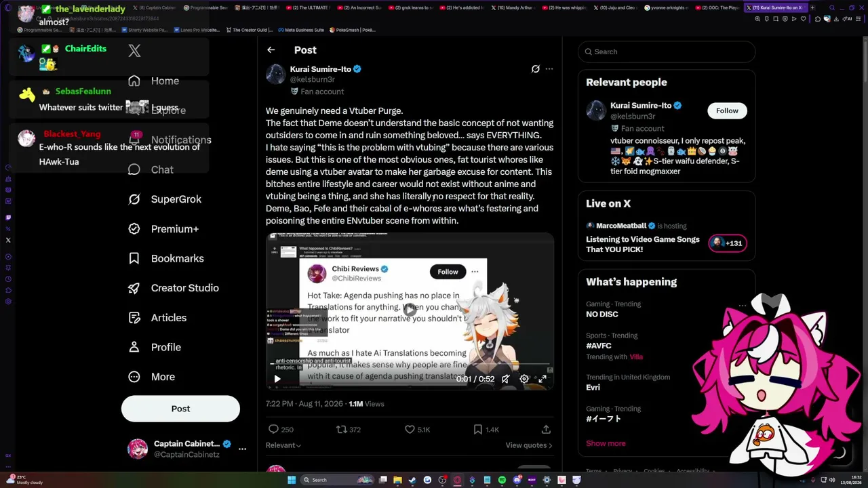Open Spotify from taskbar
This screenshot has width=868, height=488.
[x=502, y=480]
